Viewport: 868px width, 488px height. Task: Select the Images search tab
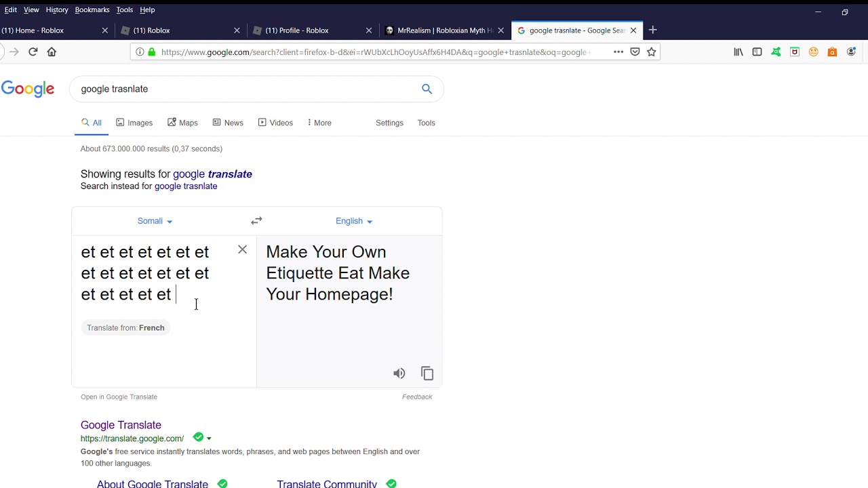(134, 123)
